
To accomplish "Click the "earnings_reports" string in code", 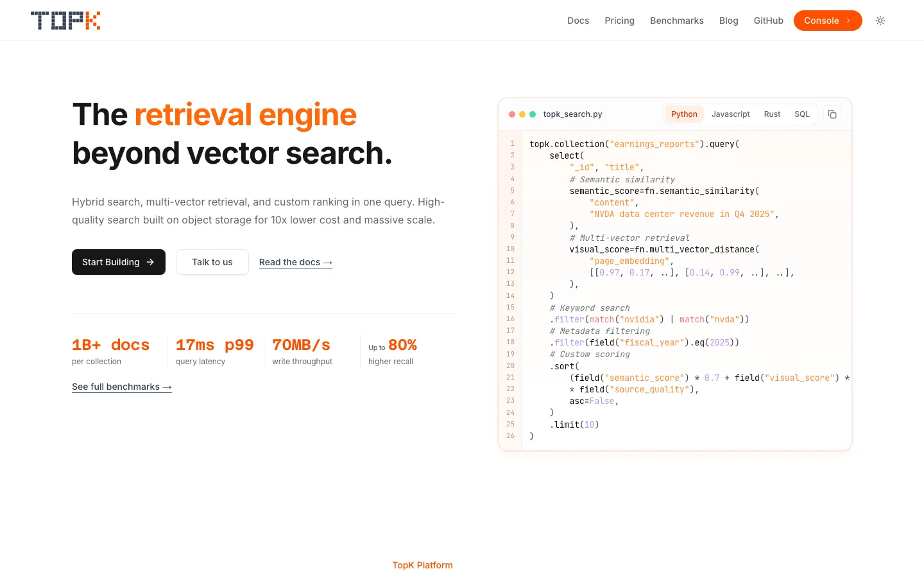I will tap(654, 144).
